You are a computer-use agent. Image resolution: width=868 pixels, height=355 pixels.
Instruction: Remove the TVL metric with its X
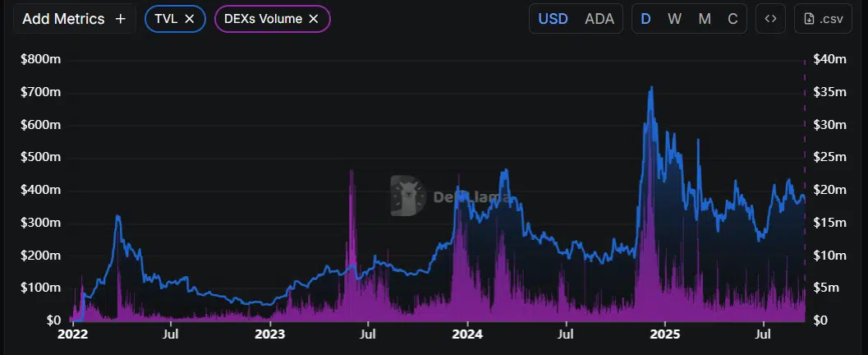[x=190, y=19]
